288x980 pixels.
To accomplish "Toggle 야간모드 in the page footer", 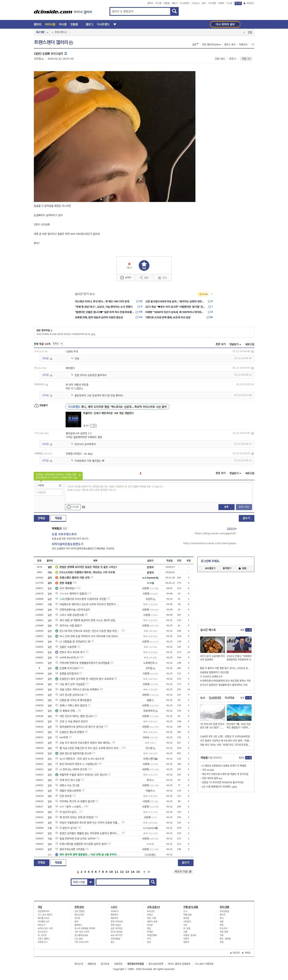I will coord(236,953).
